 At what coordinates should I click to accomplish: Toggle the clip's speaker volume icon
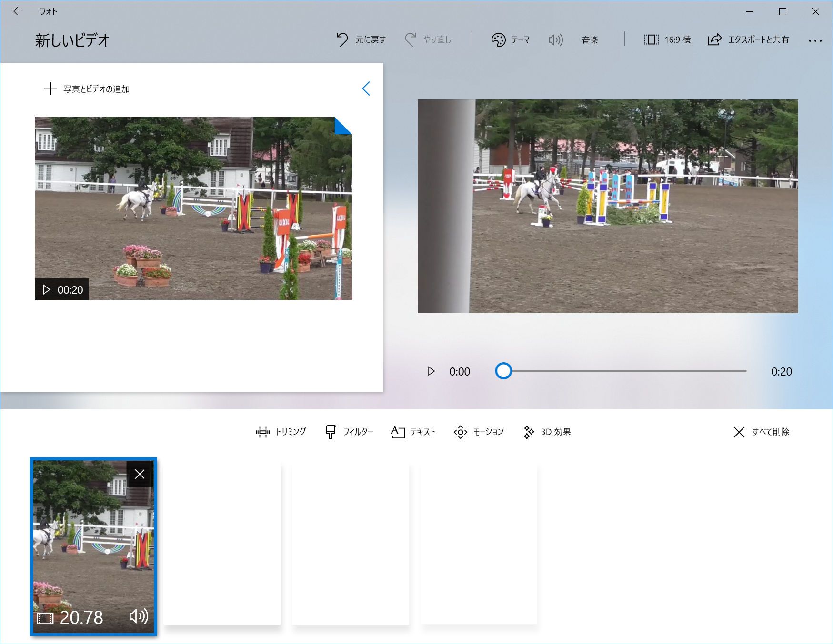[x=139, y=616]
